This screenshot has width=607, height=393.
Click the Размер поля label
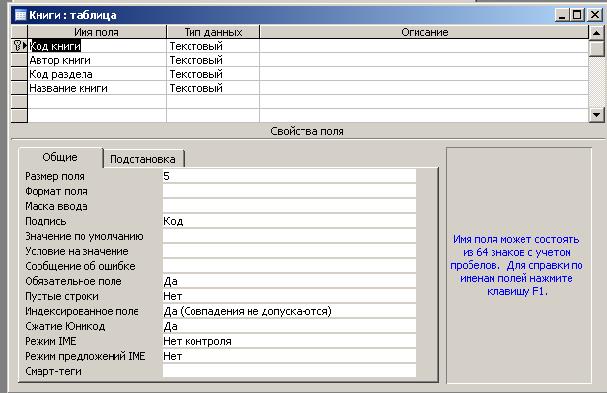click(55, 176)
